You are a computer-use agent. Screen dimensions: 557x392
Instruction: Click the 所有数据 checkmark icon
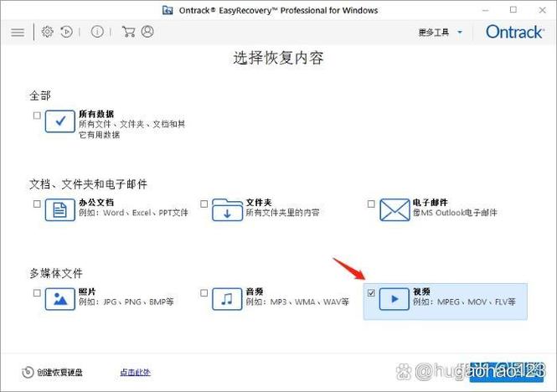60,121
